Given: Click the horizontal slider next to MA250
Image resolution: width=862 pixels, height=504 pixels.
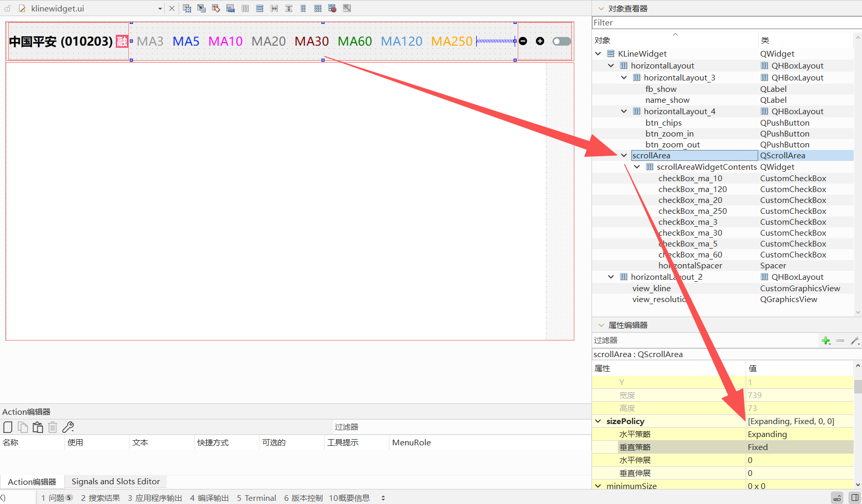Looking at the screenshot, I should (x=495, y=41).
